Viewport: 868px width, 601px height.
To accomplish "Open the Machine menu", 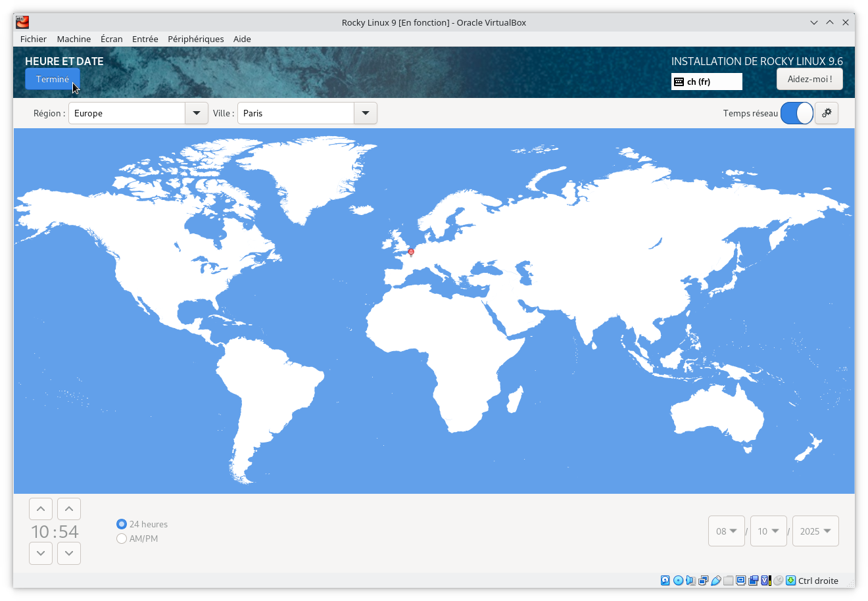I will pos(74,39).
